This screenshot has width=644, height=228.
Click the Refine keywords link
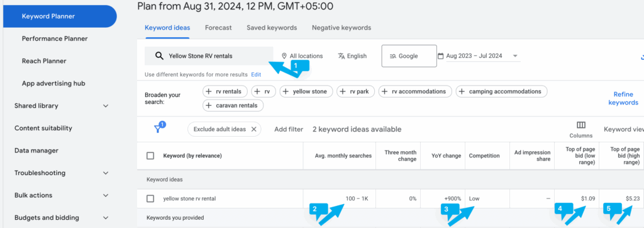[623, 98]
